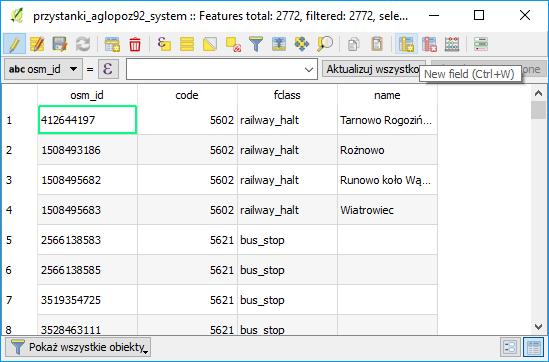Screen dimensions: 549x362
Task: Switch to form view icon
Action: (x=510, y=347)
